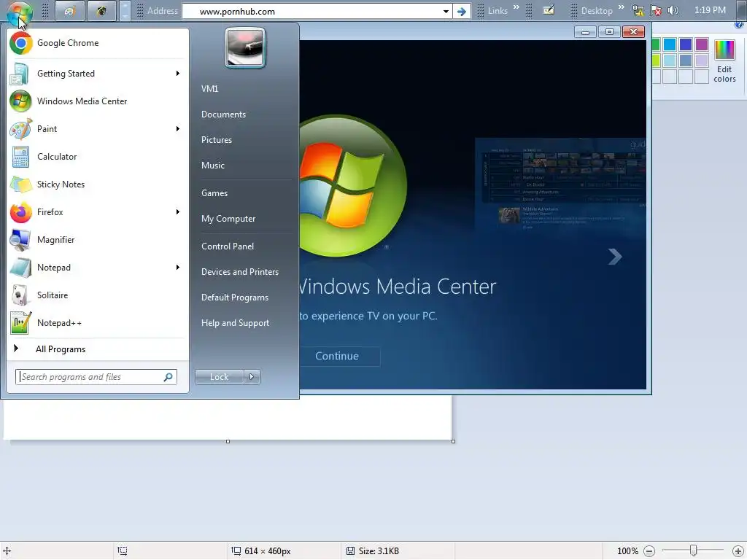Click the volume speaker tray icon
The height and width of the screenshot is (560, 747).
click(x=673, y=10)
